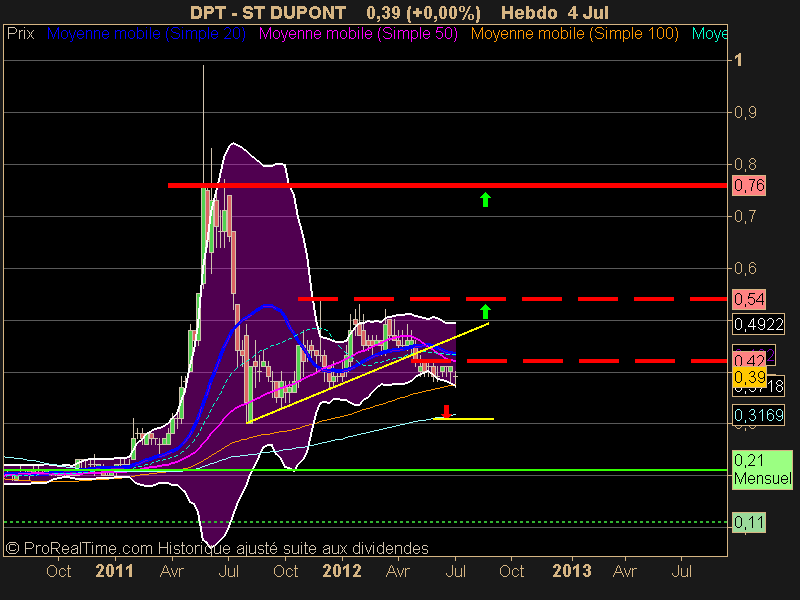Screen dimensions: 800x600
Task: Click the price scale value 1
Action: click(738, 60)
